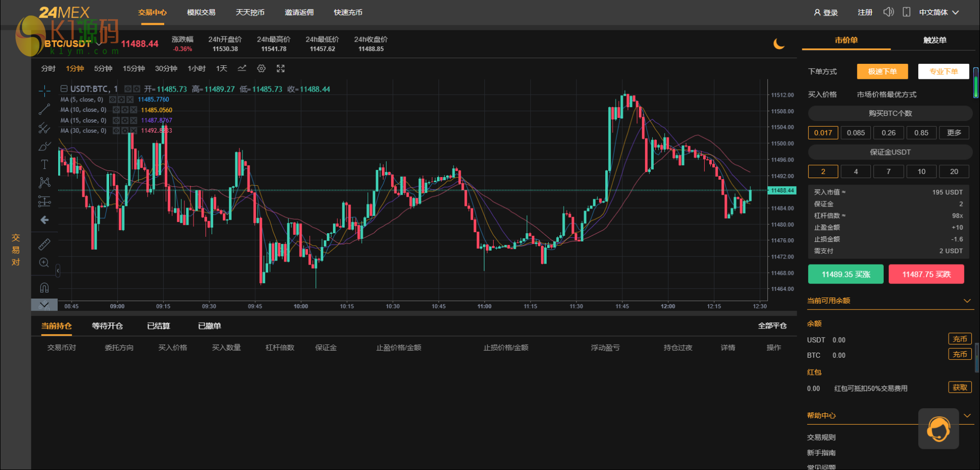Switch to the 触发单 tab
The height and width of the screenshot is (470, 980).
pyautogui.click(x=935, y=40)
